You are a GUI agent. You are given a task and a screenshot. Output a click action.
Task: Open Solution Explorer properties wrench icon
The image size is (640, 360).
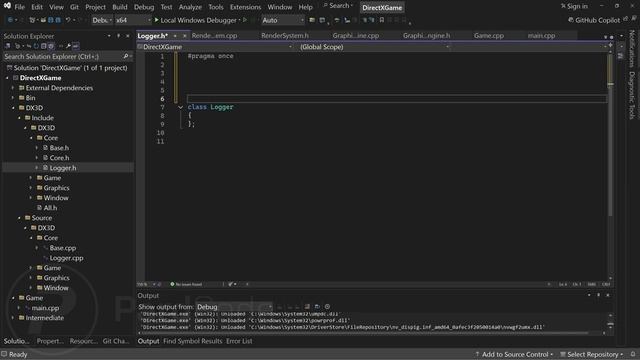(x=68, y=46)
